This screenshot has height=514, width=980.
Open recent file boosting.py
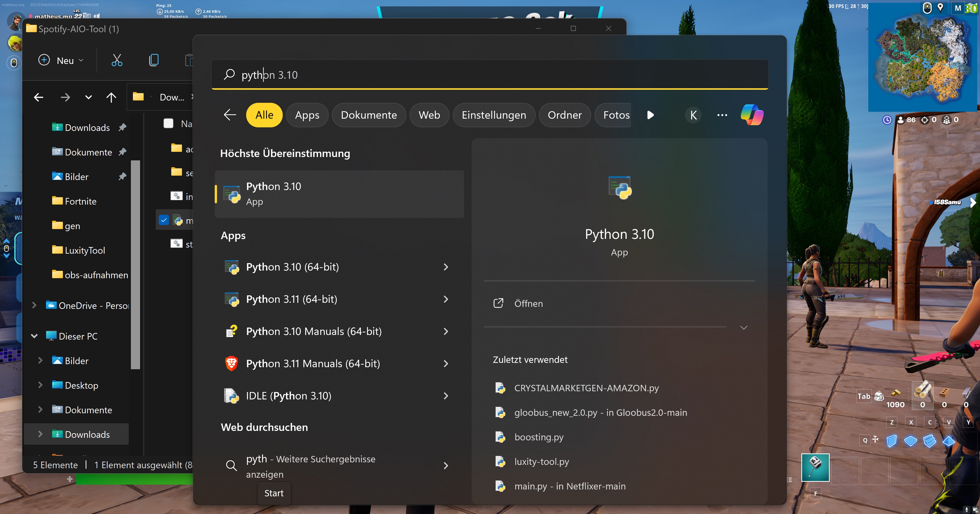(538, 437)
